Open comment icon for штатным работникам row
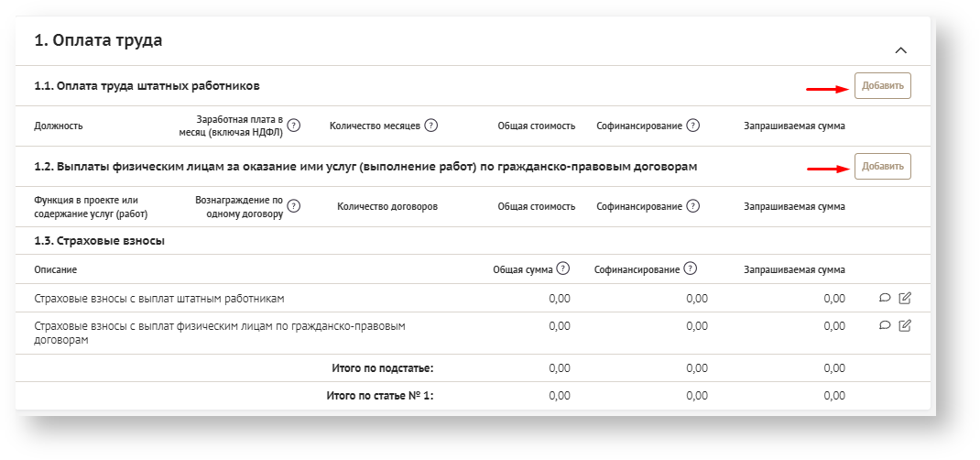Viewport: 980px width, 460px height. pos(885,298)
